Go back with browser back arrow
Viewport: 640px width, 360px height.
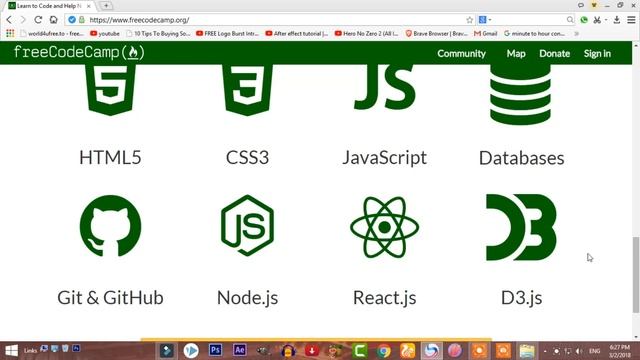coord(9,20)
